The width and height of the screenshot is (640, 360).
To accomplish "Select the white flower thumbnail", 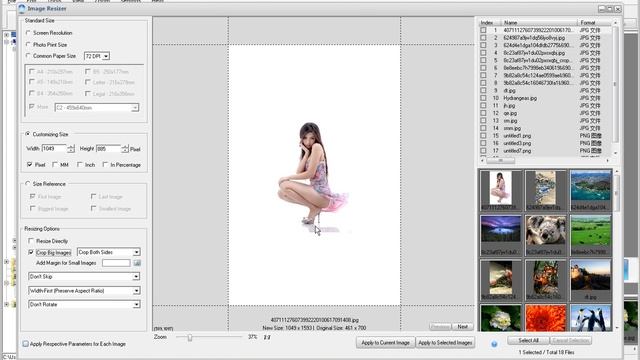I will coord(501,318).
